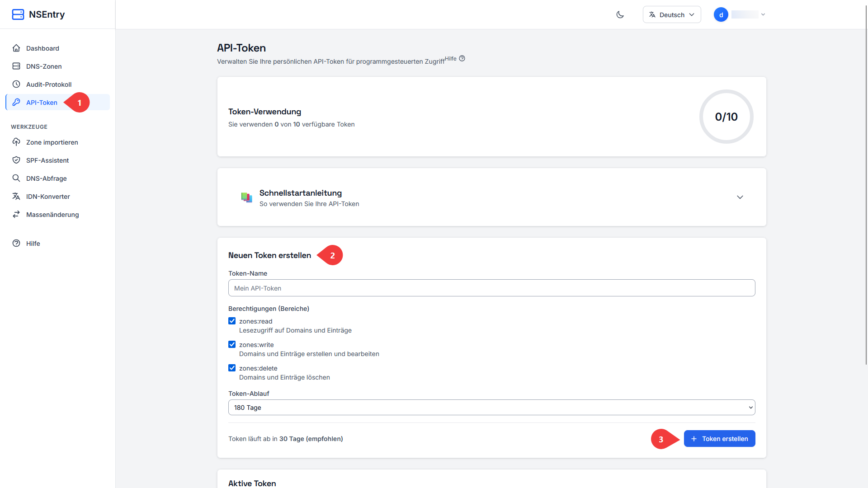
Task: Click the Audit-Protokoll clock icon
Action: 16,84
